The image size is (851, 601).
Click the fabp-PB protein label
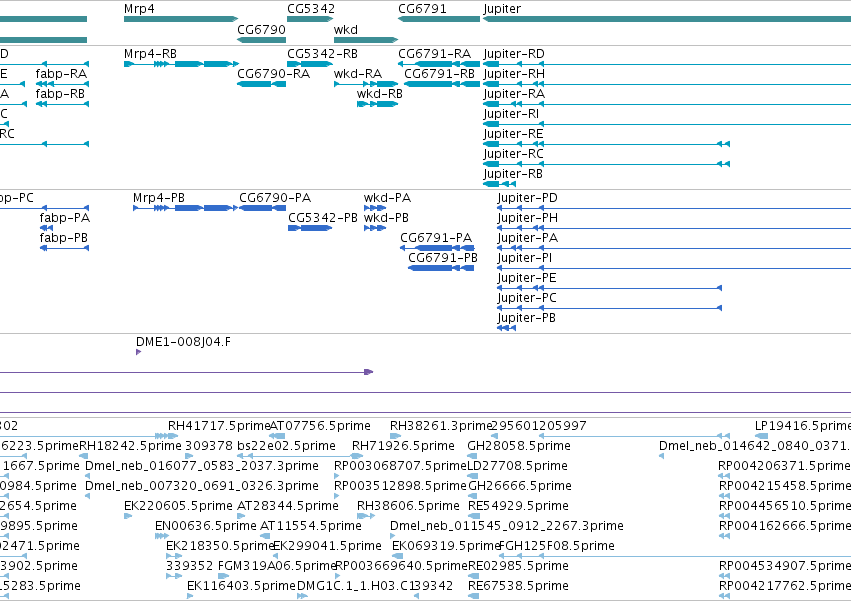(63, 238)
